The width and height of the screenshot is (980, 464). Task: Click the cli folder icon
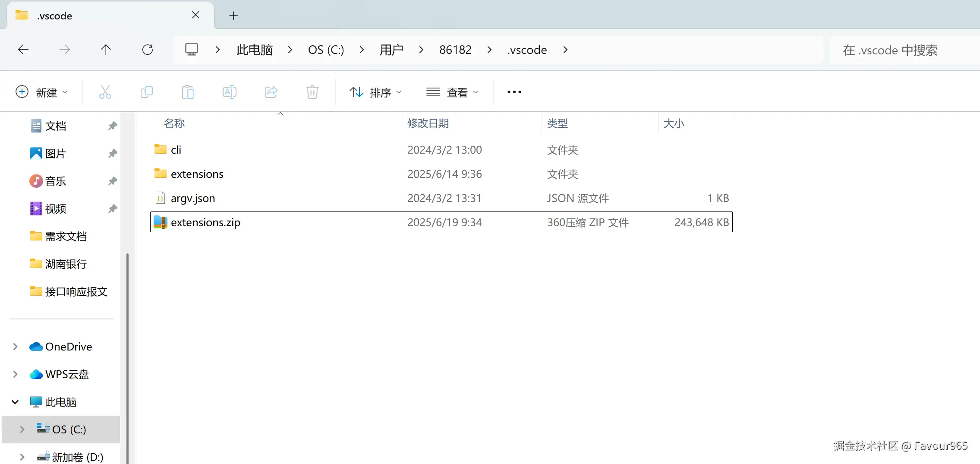pos(161,149)
